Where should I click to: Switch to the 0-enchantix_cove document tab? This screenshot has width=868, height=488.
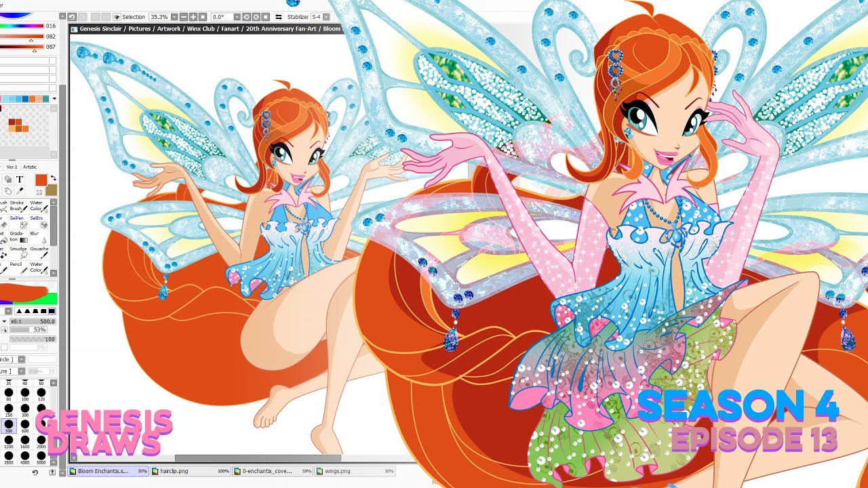[273, 470]
